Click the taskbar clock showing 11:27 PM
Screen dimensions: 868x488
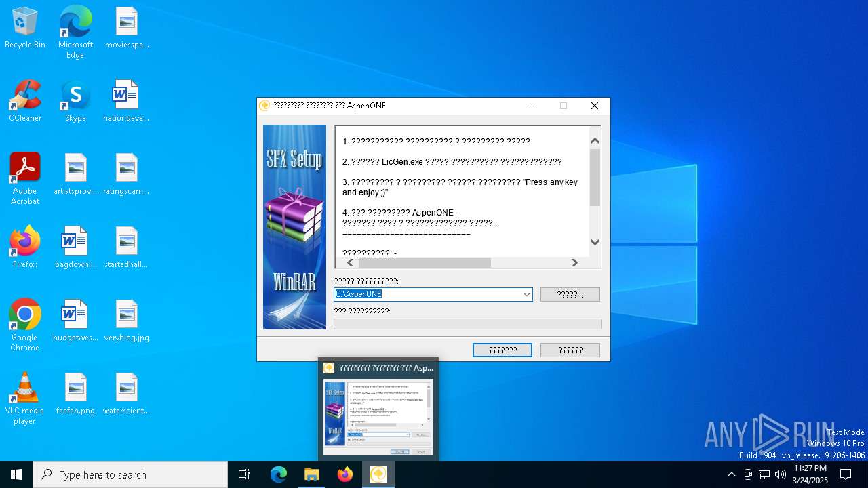pos(810,474)
